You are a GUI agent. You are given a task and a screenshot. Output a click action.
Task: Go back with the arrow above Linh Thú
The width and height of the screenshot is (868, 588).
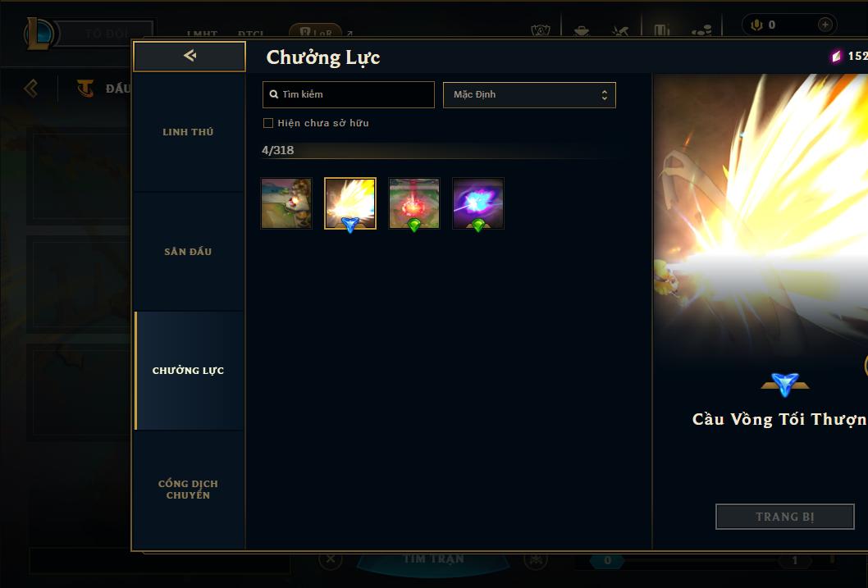click(x=190, y=56)
